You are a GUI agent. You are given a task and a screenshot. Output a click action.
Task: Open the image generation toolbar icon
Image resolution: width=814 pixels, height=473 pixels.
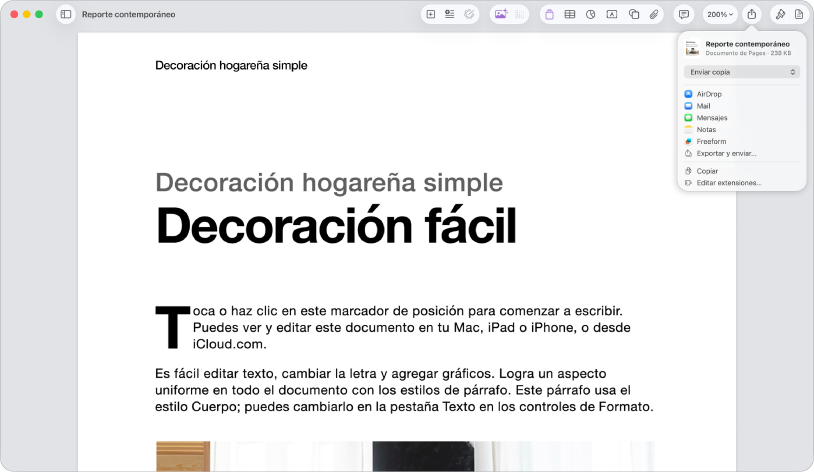click(501, 15)
